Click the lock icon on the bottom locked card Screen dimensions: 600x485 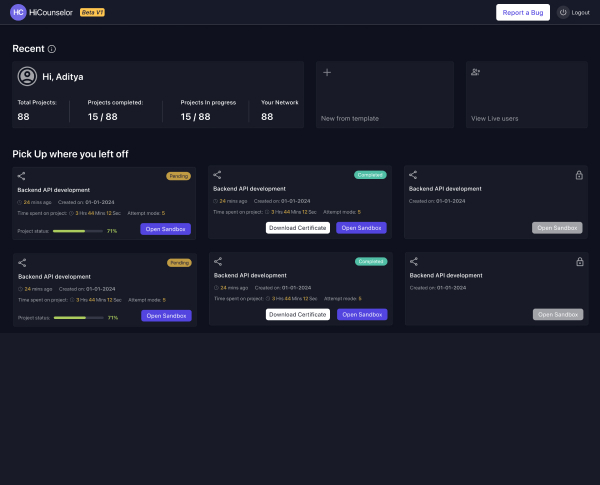[x=578, y=262]
